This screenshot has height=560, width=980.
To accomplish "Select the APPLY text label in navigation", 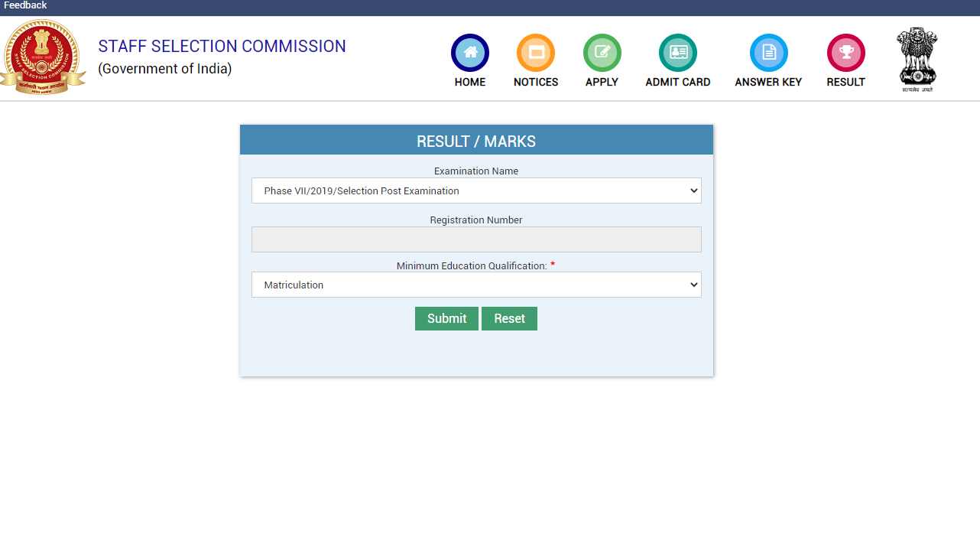I will 602,82.
